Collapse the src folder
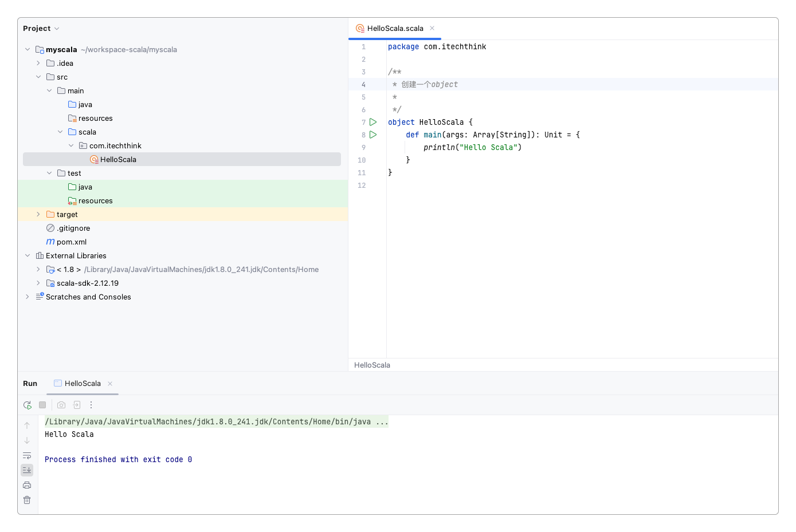 (38, 77)
